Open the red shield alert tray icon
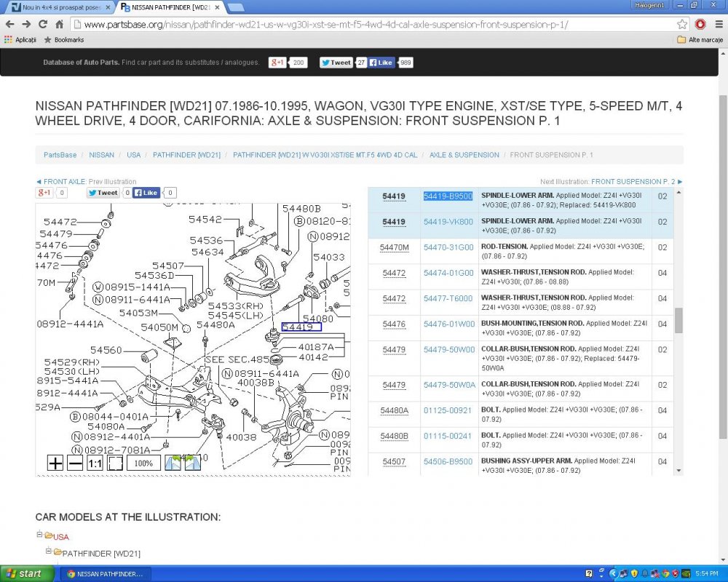728x582 pixels. (676, 574)
